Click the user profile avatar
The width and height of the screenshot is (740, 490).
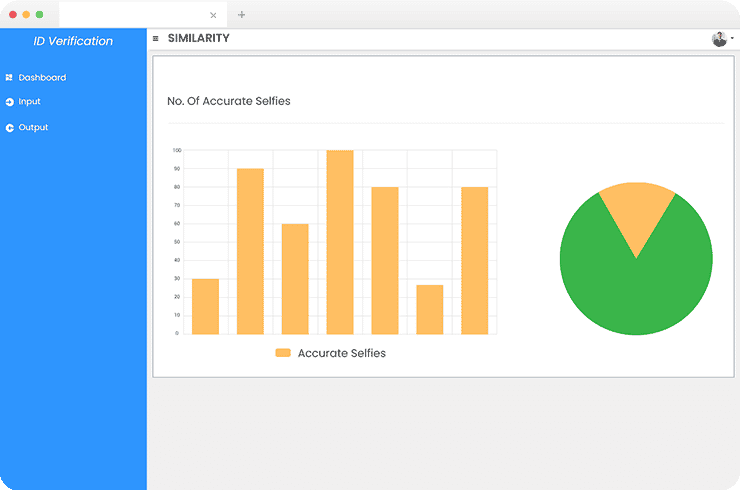coord(719,39)
